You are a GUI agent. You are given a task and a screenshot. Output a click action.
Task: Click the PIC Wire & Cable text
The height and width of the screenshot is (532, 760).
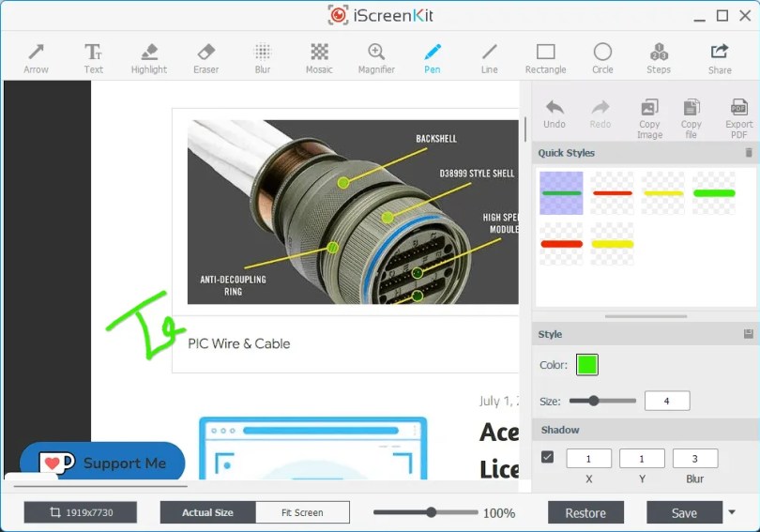pyautogui.click(x=239, y=343)
